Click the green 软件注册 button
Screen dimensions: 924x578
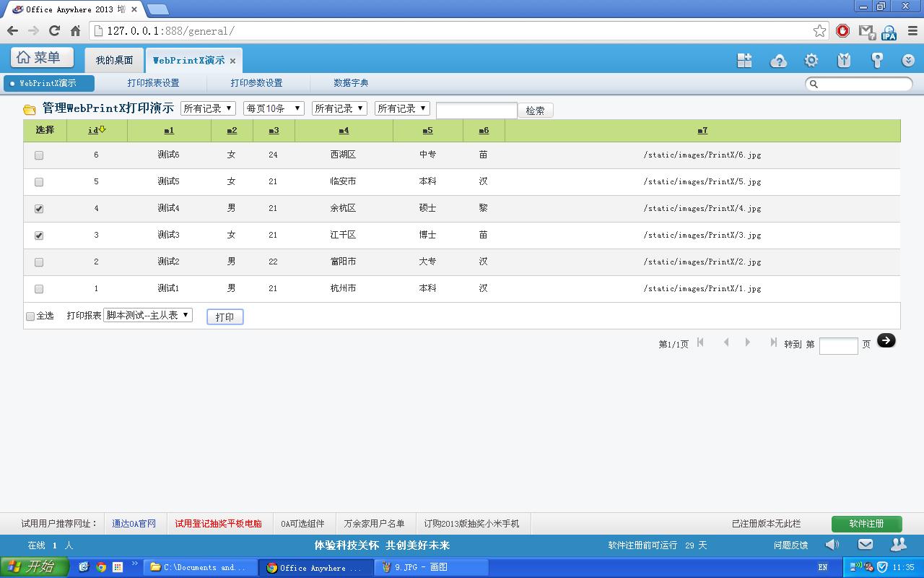click(867, 524)
